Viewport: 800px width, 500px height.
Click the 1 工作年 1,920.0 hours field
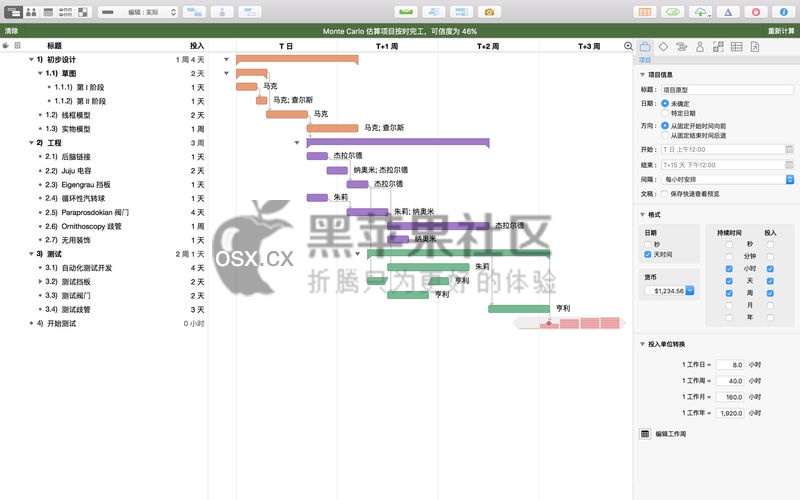tap(730, 413)
